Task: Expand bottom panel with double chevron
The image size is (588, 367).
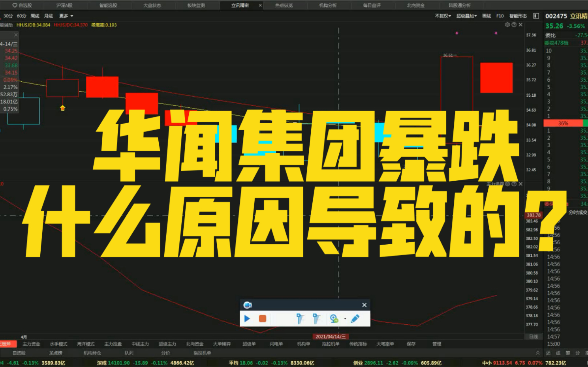Action: click(x=537, y=353)
